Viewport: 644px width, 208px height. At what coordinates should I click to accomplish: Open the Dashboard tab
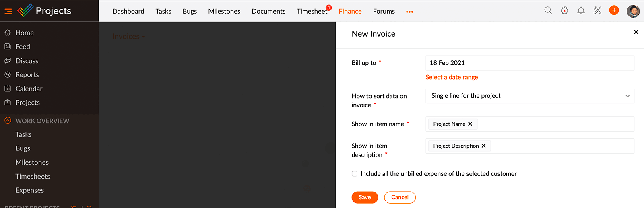tap(128, 11)
